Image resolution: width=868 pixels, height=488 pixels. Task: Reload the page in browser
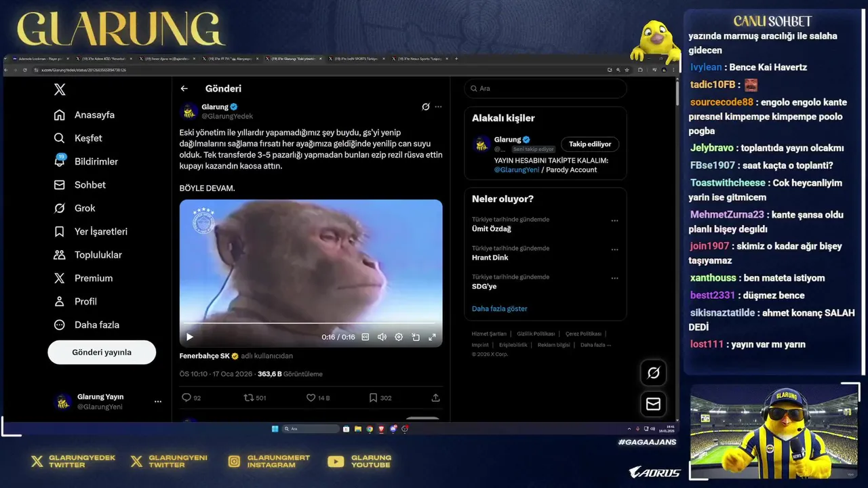click(25, 70)
